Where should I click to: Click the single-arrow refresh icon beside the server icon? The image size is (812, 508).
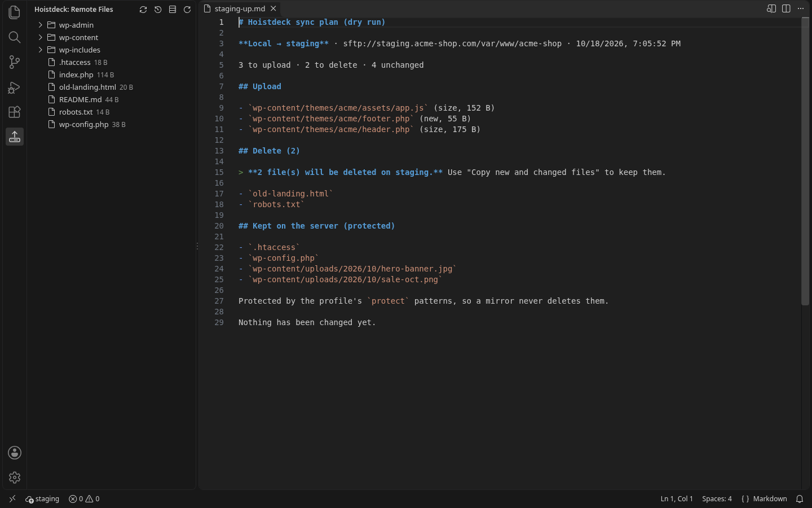(187, 10)
